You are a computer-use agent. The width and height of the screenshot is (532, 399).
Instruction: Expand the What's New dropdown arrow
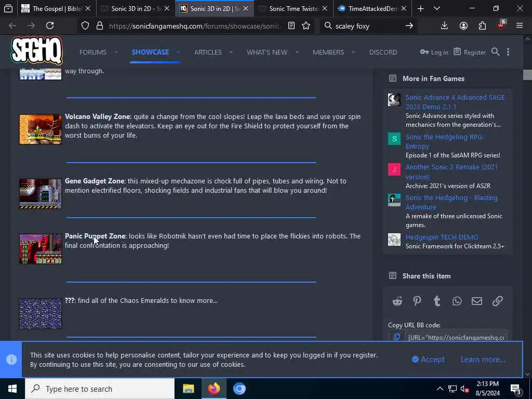[x=297, y=52]
